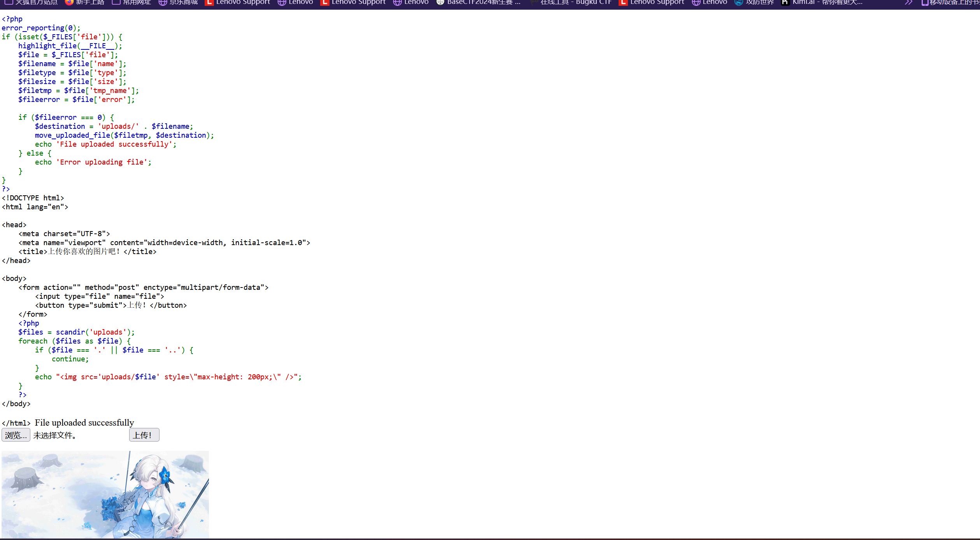Open the 移动设备上的书签 folder
Image resolution: width=980 pixels, height=540 pixels.
[950, 2]
